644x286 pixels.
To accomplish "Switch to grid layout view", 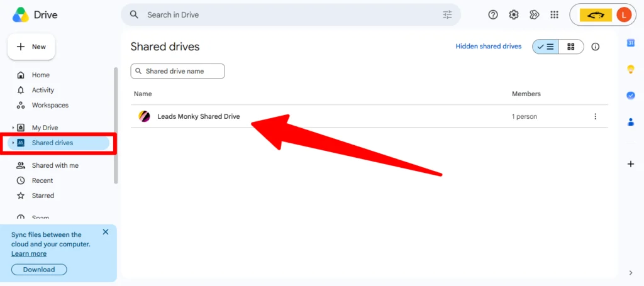I will pos(571,47).
